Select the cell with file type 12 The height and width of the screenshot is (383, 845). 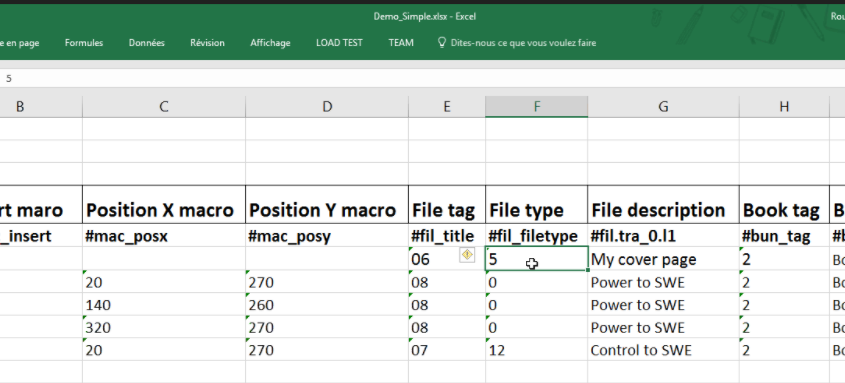pyautogui.click(x=537, y=350)
